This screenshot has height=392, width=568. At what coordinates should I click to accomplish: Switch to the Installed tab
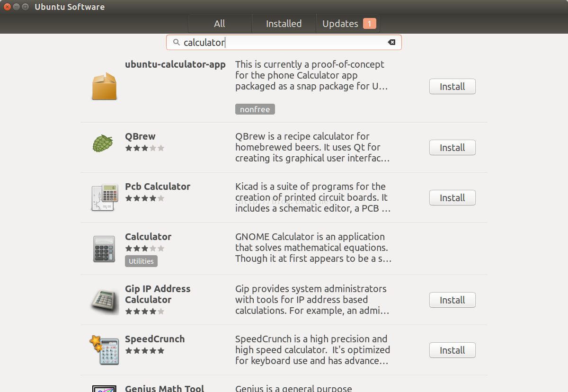[284, 24]
